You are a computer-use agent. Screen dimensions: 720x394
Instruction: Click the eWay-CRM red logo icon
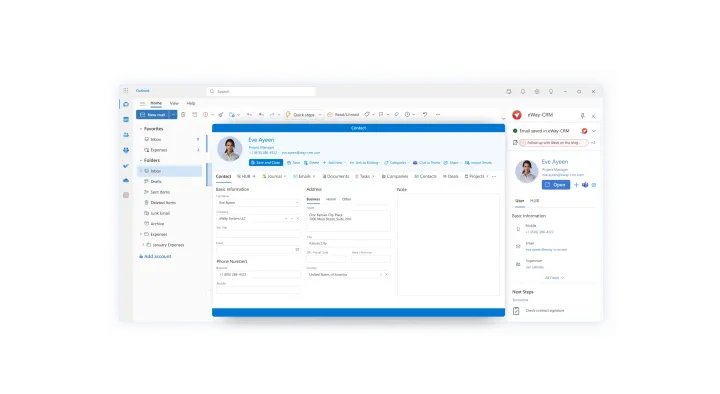(x=517, y=115)
